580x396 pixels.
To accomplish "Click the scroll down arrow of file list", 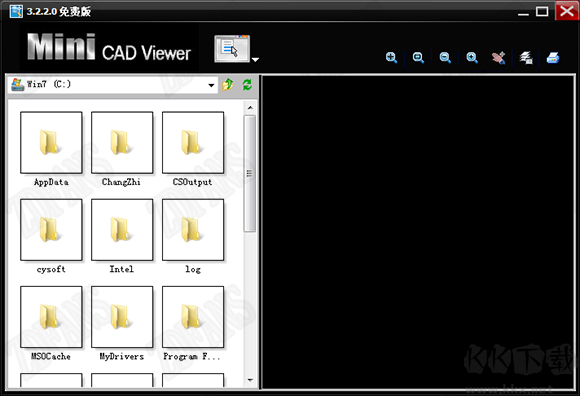I will point(250,380).
